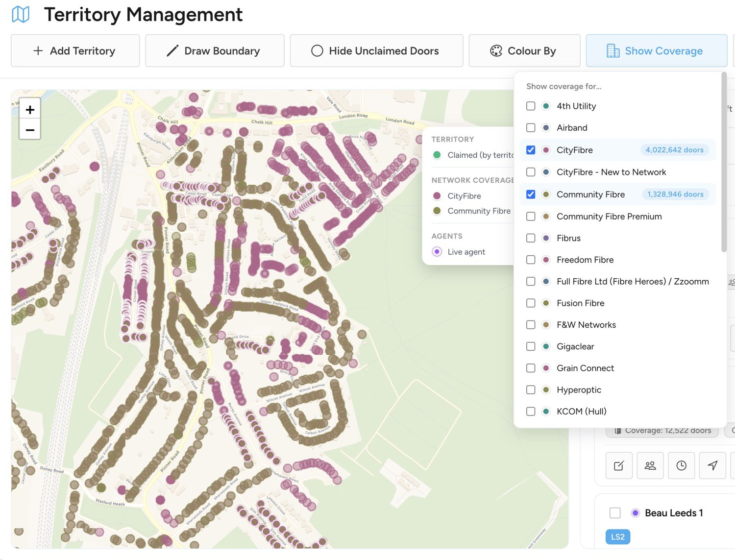
Task: Click the Grain Connect label
Action: (x=585, y=368)
